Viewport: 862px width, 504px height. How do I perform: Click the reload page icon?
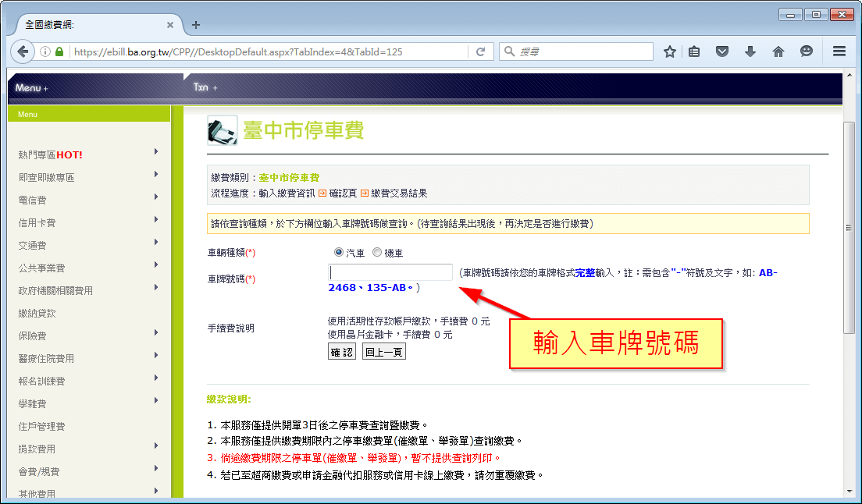tap(481, 51)
